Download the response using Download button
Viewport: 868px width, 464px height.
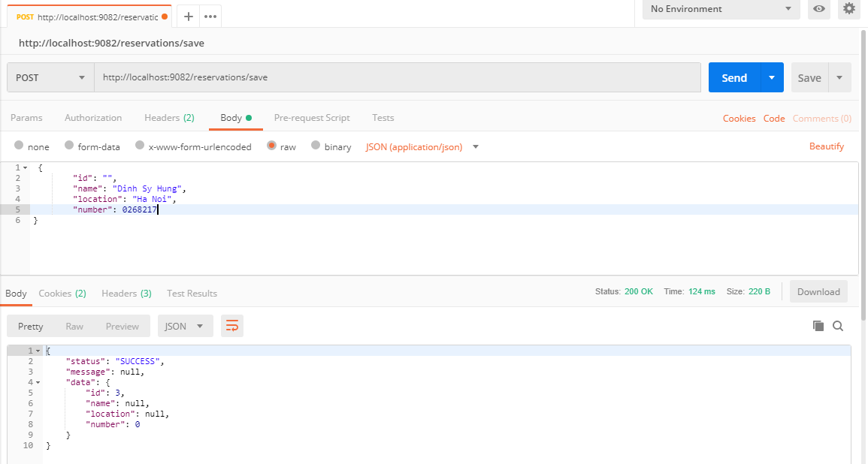[818, 291]
